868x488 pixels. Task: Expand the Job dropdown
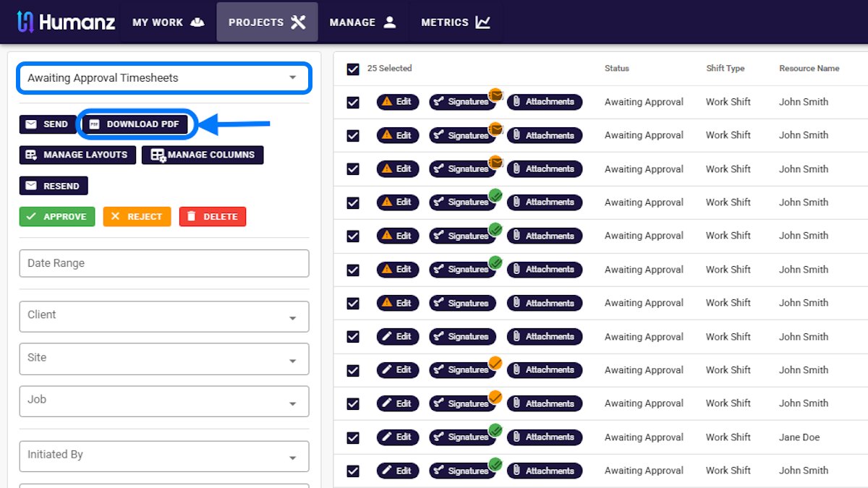[164, 401]
